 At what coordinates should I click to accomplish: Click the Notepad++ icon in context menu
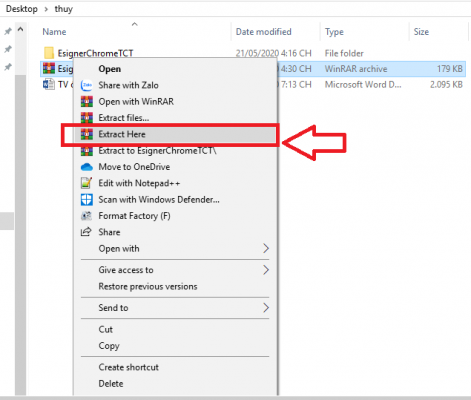pyautogui.click(x=86, y=183)
